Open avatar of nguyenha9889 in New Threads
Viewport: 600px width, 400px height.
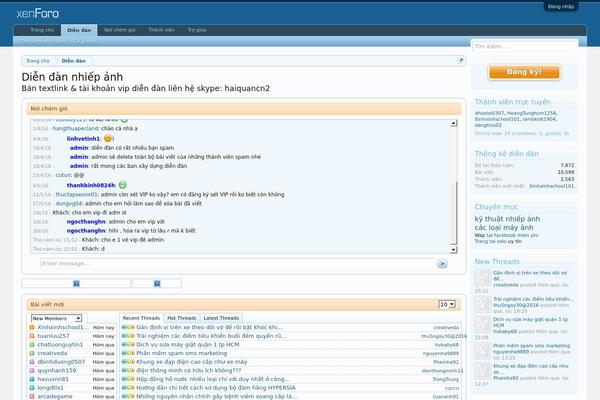pyautogui.click(x=483, y=351)
